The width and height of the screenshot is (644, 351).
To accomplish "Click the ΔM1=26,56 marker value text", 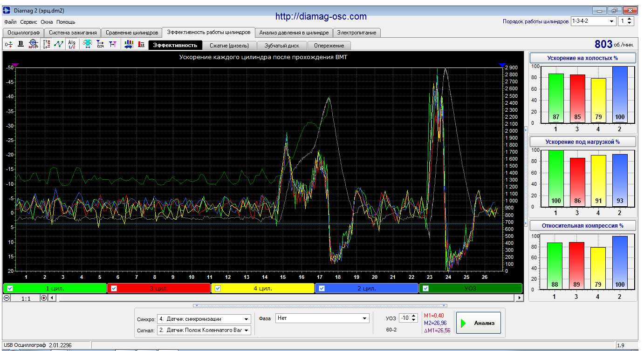I will coord(437,331).
